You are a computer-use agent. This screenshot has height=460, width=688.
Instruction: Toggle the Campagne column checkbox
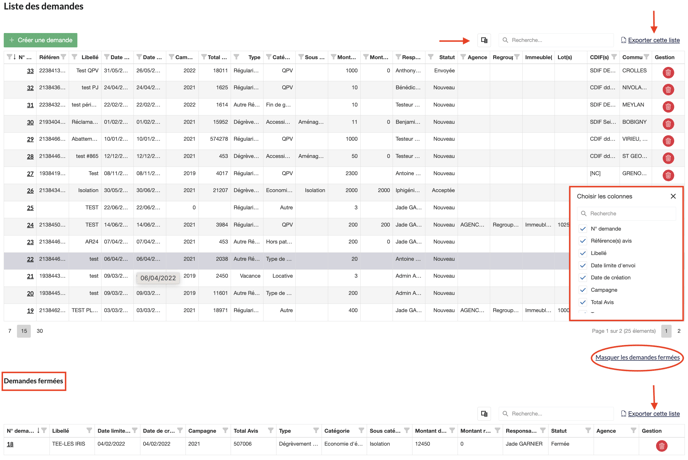(583, 290)
